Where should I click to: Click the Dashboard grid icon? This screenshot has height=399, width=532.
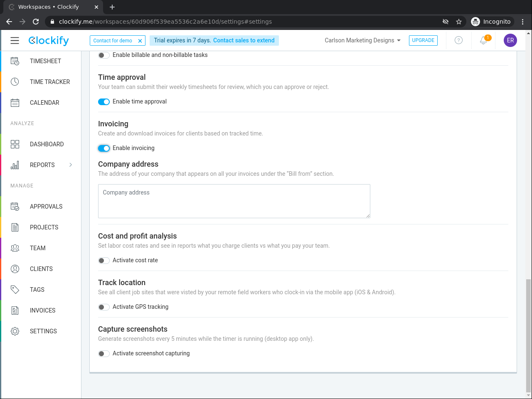click(x=15, y=144)
